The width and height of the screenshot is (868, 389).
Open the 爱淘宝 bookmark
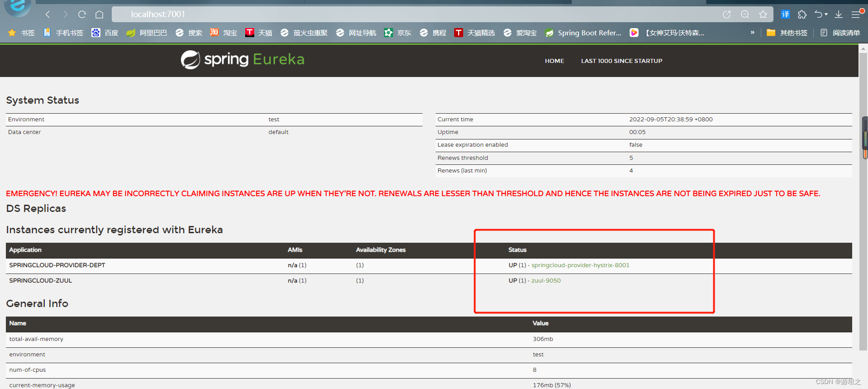tap(520, 33)
